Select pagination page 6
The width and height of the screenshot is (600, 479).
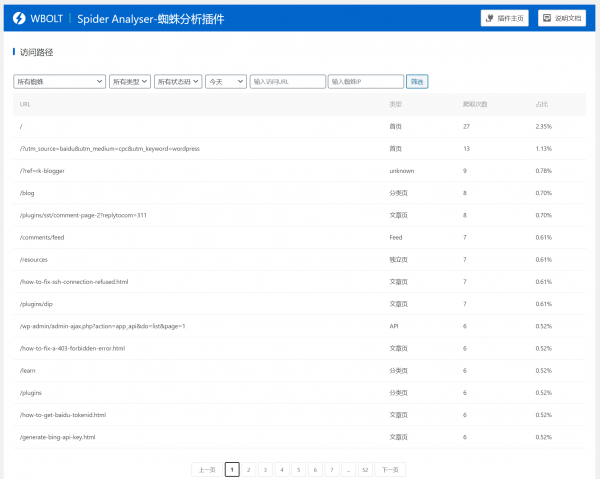[315, 469]
